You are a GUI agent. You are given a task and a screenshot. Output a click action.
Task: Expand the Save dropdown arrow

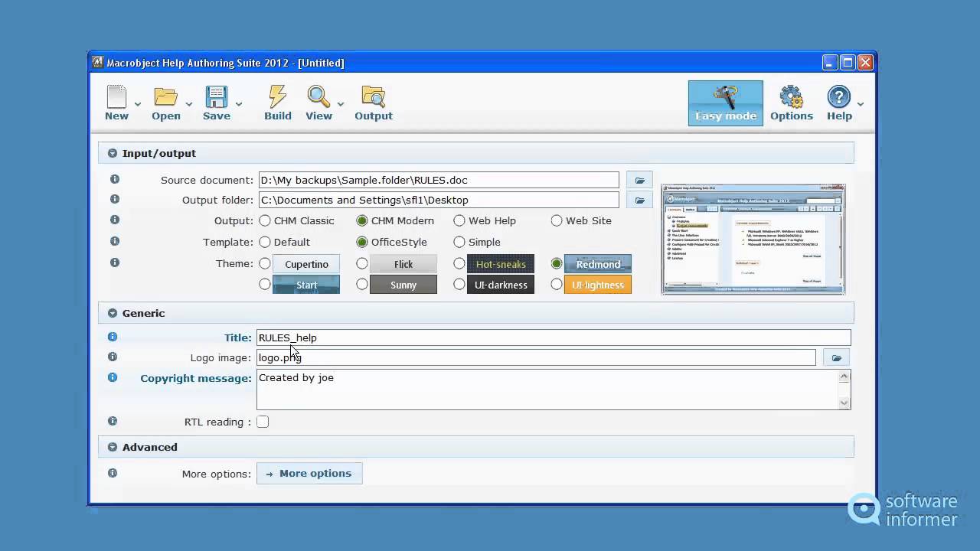[239, 104]
